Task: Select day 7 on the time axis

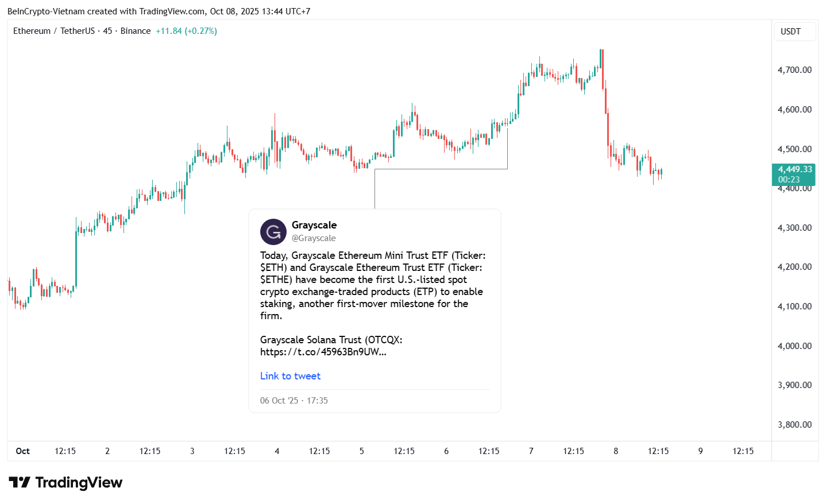Action: click(531, 451)
